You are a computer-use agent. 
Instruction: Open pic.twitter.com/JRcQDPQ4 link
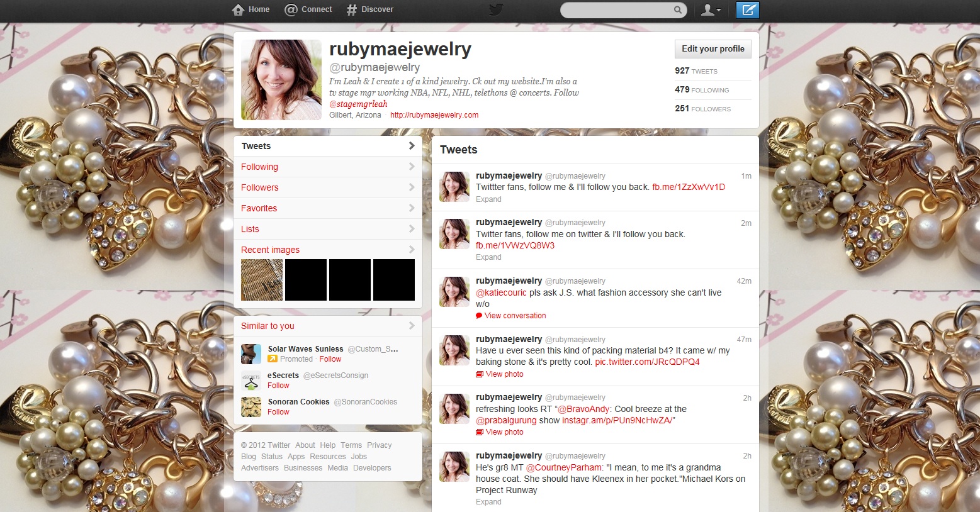coord(647,362)
